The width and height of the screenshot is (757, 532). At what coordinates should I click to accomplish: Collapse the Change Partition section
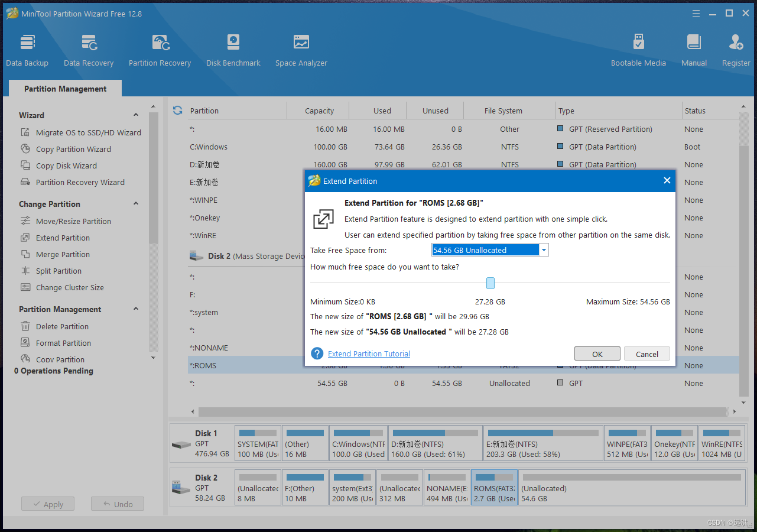(x=136, y=204)
